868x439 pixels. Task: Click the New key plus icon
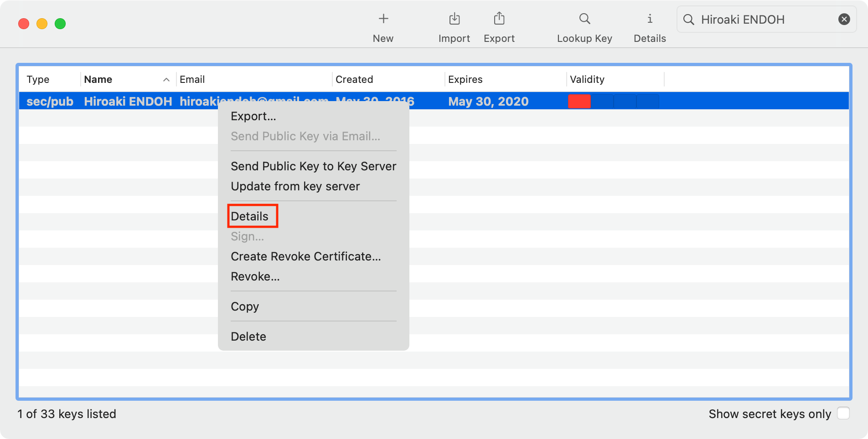383,19
